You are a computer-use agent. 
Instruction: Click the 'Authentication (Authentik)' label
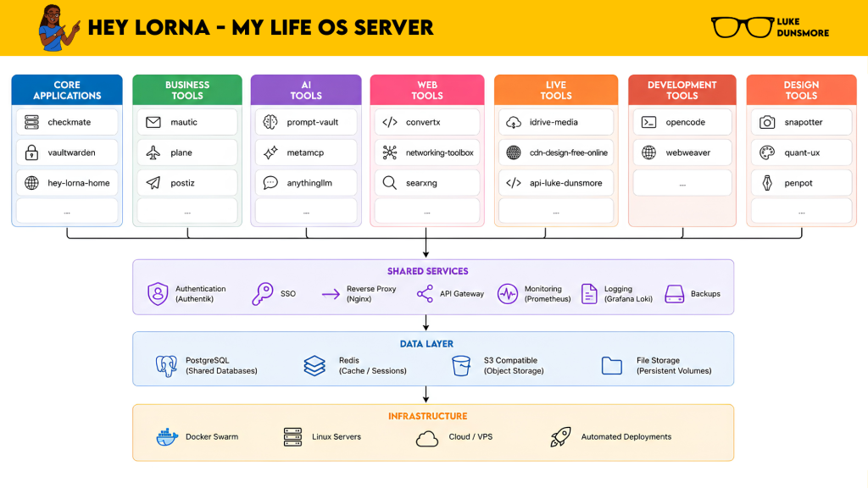tap(200, 294)
